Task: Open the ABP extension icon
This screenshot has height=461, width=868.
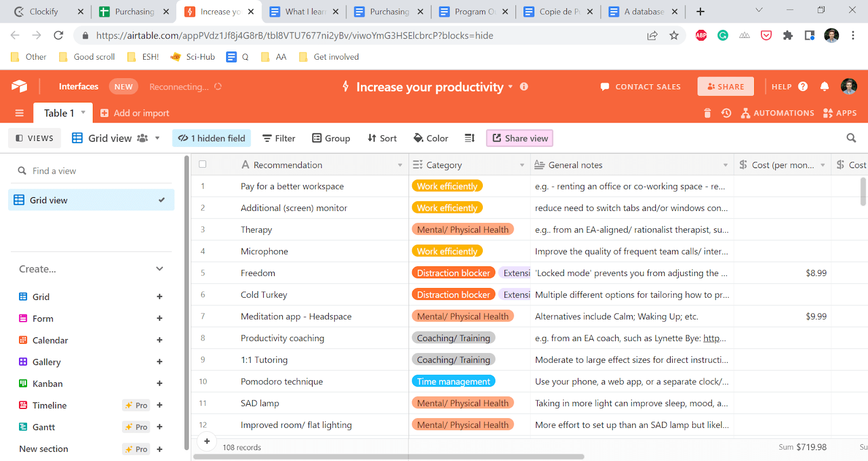Action: 701,35
